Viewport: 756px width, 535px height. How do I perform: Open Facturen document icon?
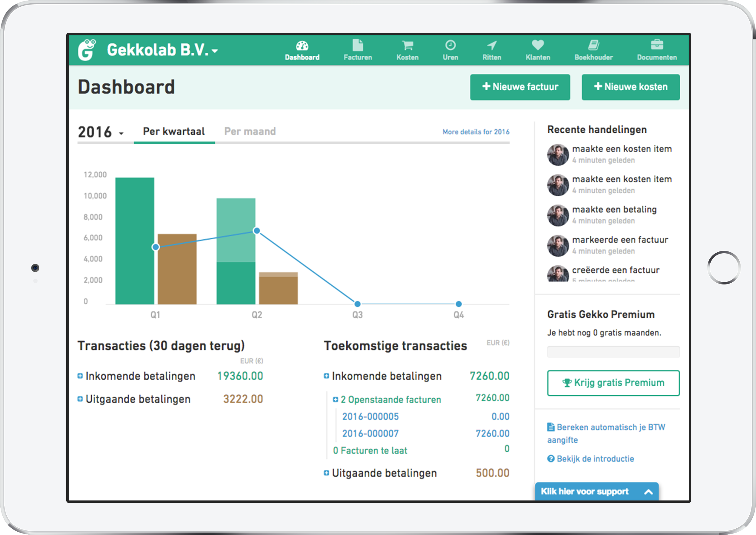coord(358,45)
